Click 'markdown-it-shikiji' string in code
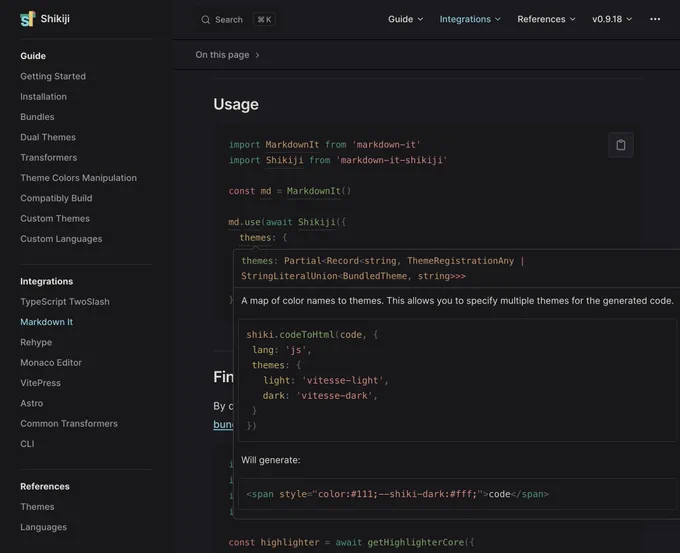The height and width of the screenshot is (553, 680). [x=392, y=160]
